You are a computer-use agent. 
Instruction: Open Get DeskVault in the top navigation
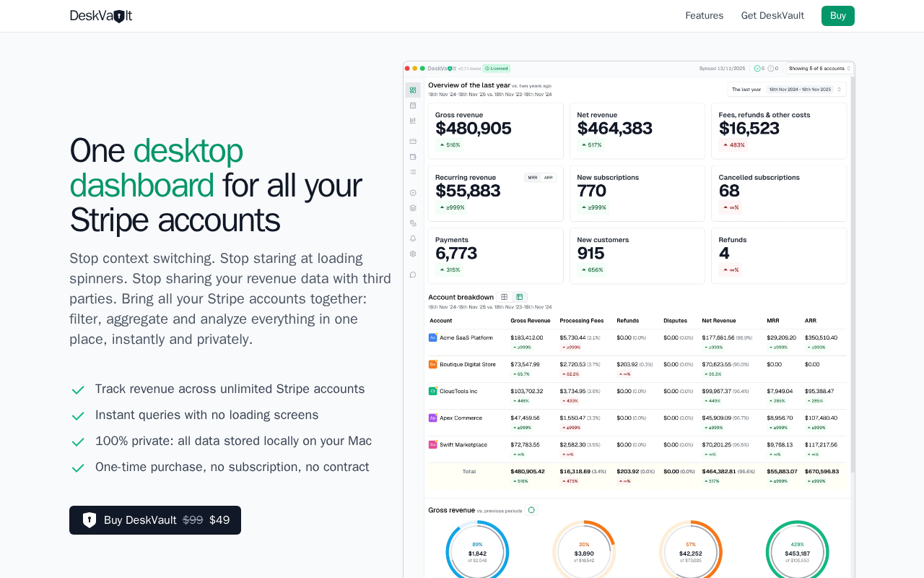pos(772,16)
